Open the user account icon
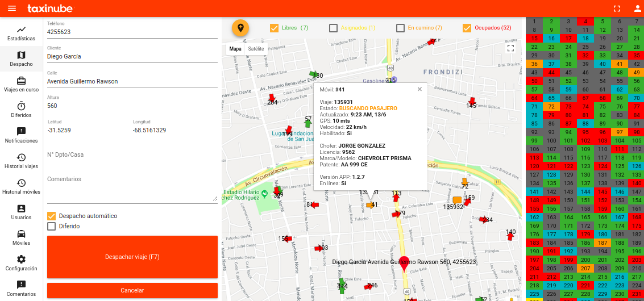644x301 pixels. (637, 9)
